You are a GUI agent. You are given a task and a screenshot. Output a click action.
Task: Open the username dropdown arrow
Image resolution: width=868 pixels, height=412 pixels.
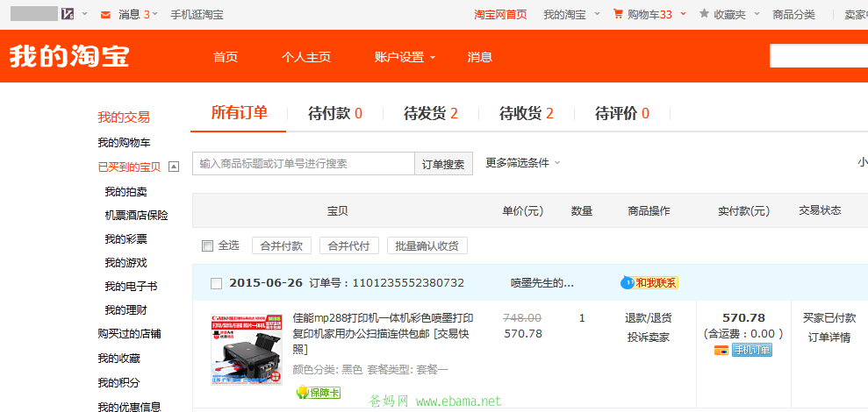pos(85,14)
